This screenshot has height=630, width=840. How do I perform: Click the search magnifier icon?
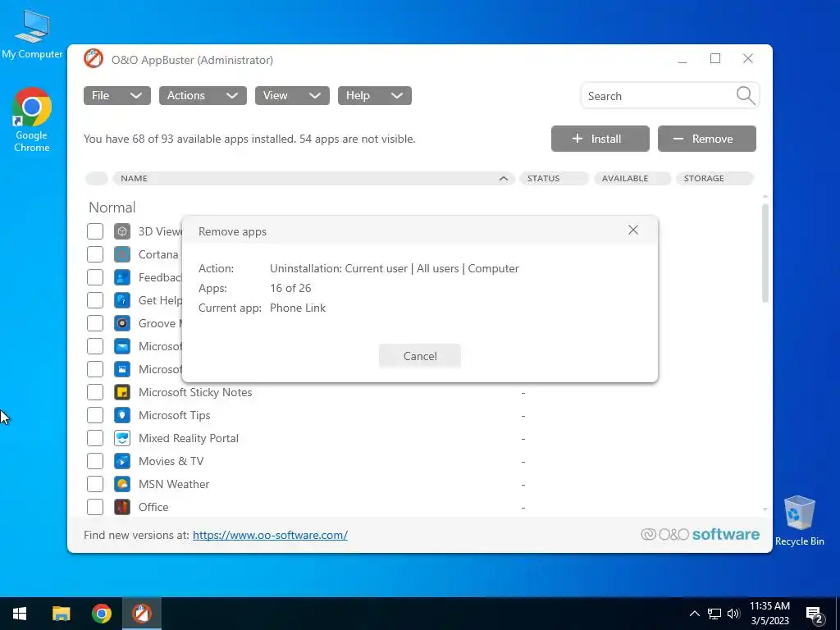(745, 96)
